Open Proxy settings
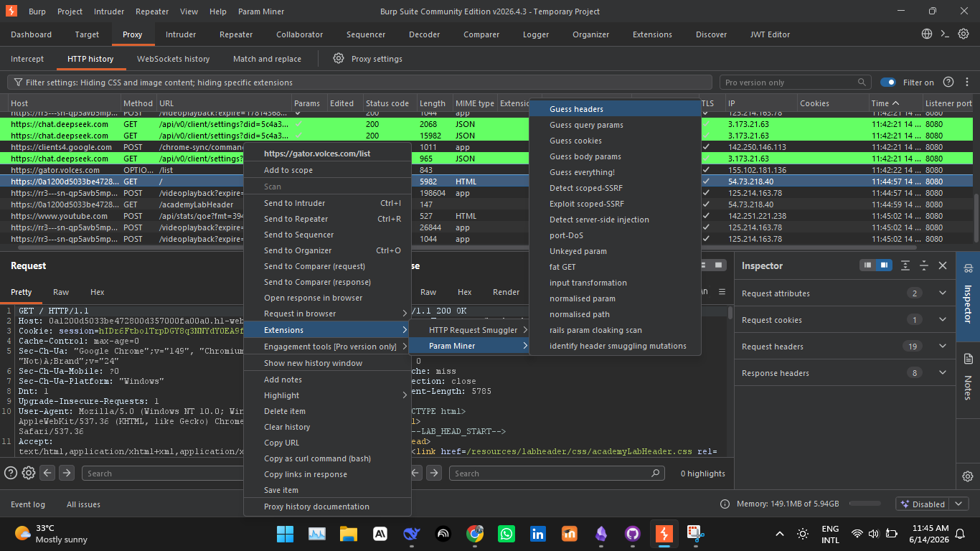The image size is (980, 551). 368,59
